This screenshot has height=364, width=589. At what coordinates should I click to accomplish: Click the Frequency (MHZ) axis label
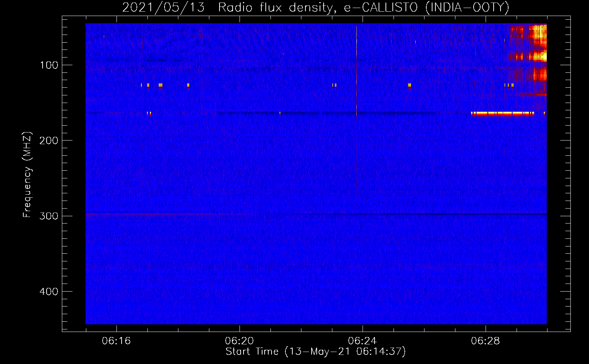click(27, 174)
